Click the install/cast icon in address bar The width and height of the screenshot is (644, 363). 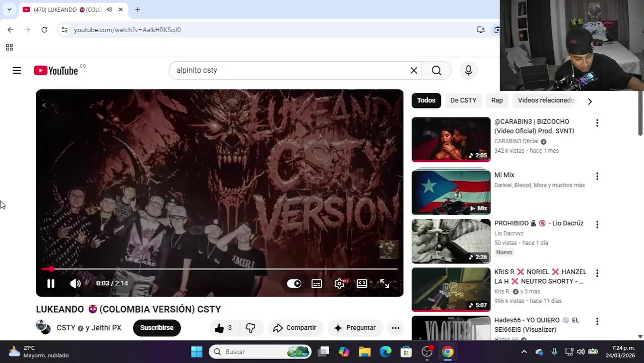pos(481,30)
